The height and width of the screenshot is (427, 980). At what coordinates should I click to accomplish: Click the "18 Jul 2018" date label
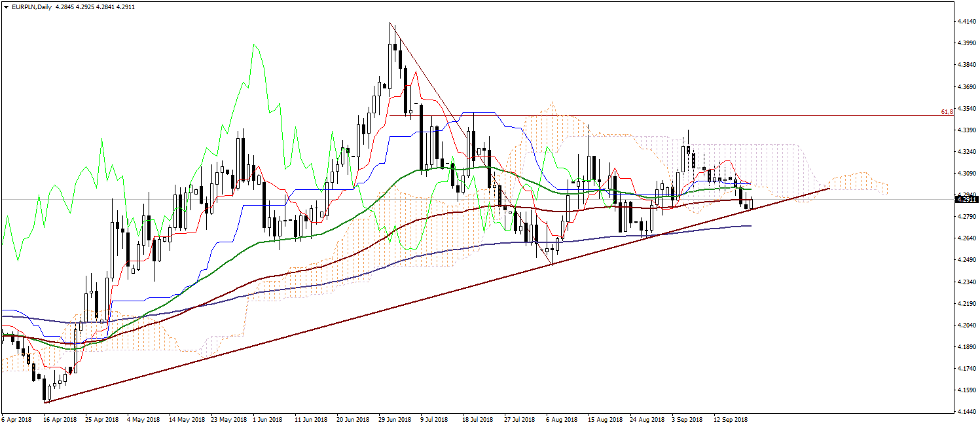click(477, 419)
